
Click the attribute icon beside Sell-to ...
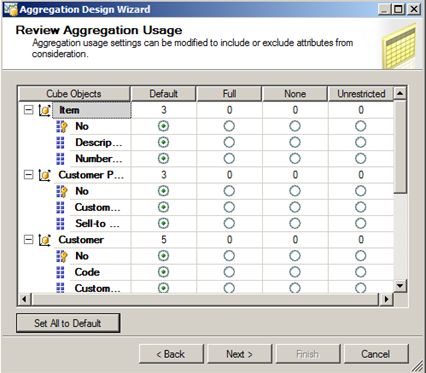click(60, 224)
